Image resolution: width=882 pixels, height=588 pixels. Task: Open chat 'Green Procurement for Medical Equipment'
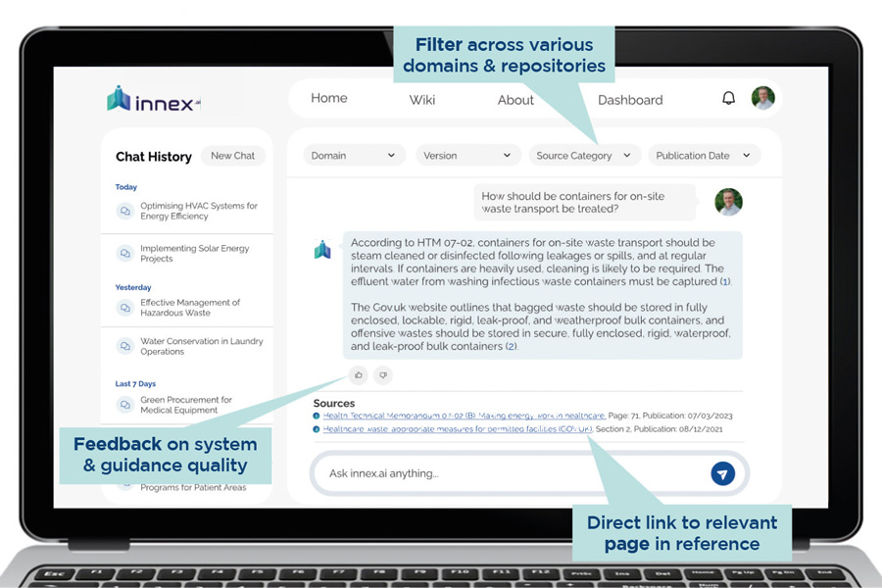point(185,405)
